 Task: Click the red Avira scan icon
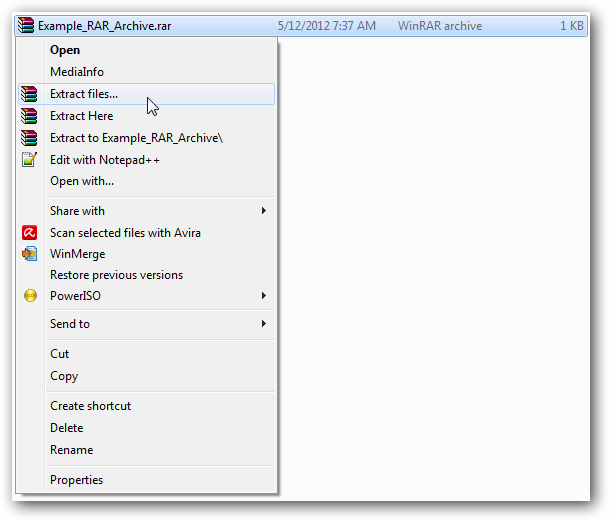click(x=29, y=233)
